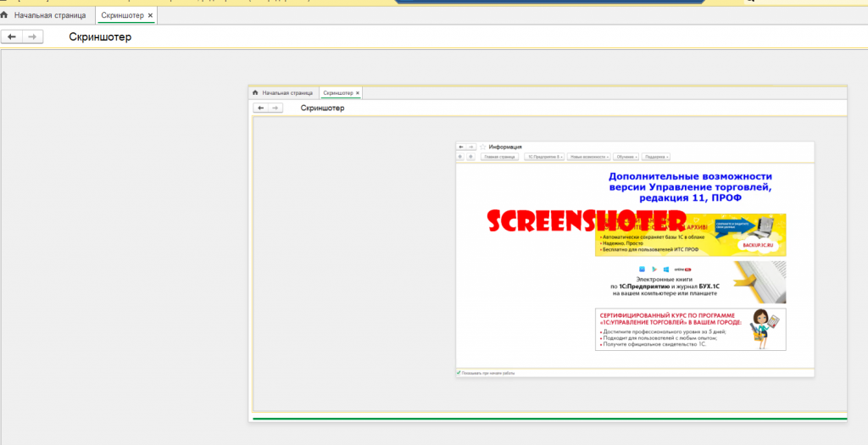This screenshot has width=868, height=445.
Task: Click the Google Play icon in books banner
Action: click(654, 270)
